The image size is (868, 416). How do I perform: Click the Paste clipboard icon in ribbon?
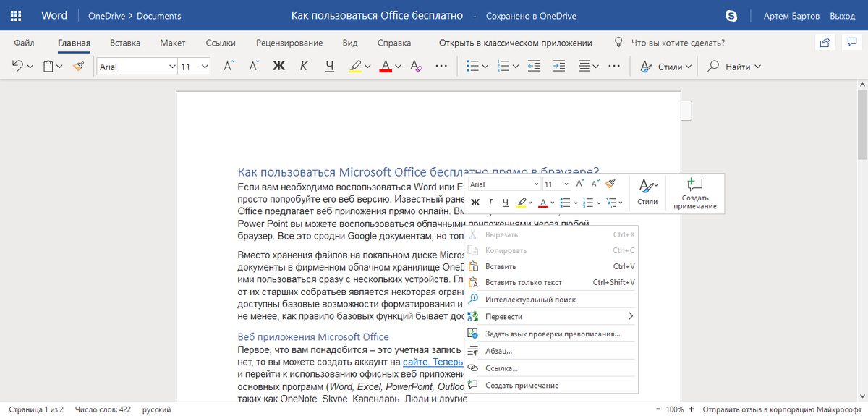coord(48,66)
